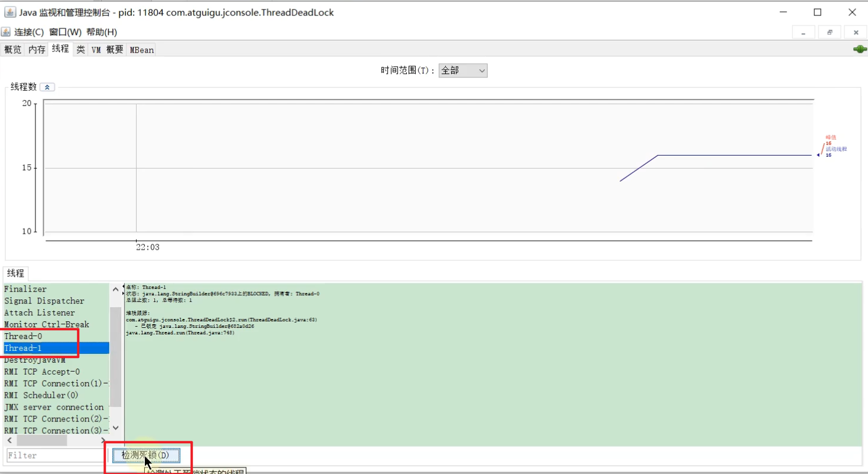The image size is (868, 474).
Task: Select the Attach Listener thread
Action: point(56,312)
